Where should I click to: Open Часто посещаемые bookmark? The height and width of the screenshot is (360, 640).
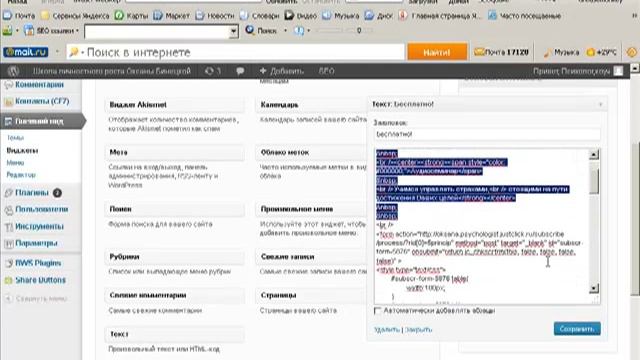(524, 16)
